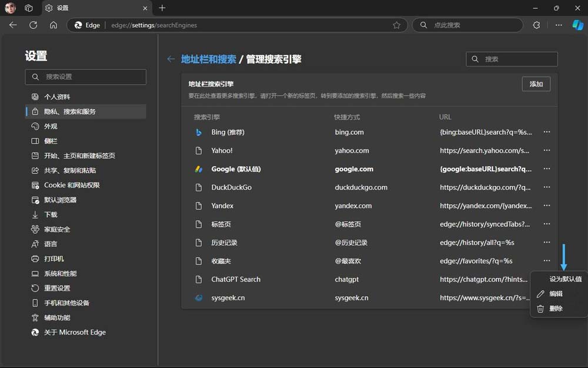Go back with the browser back arrow
Screen dimensions: 588x368
[x=13, y=25]
